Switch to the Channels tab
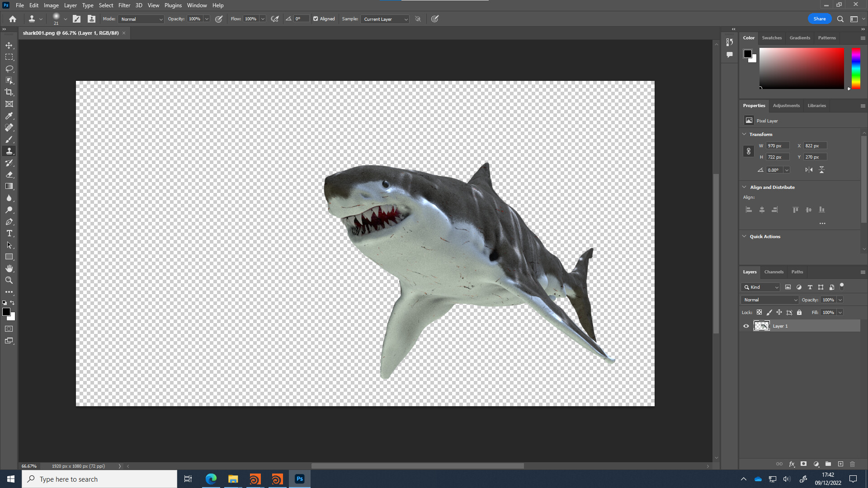The image size is (868, 488). [774, 272]
